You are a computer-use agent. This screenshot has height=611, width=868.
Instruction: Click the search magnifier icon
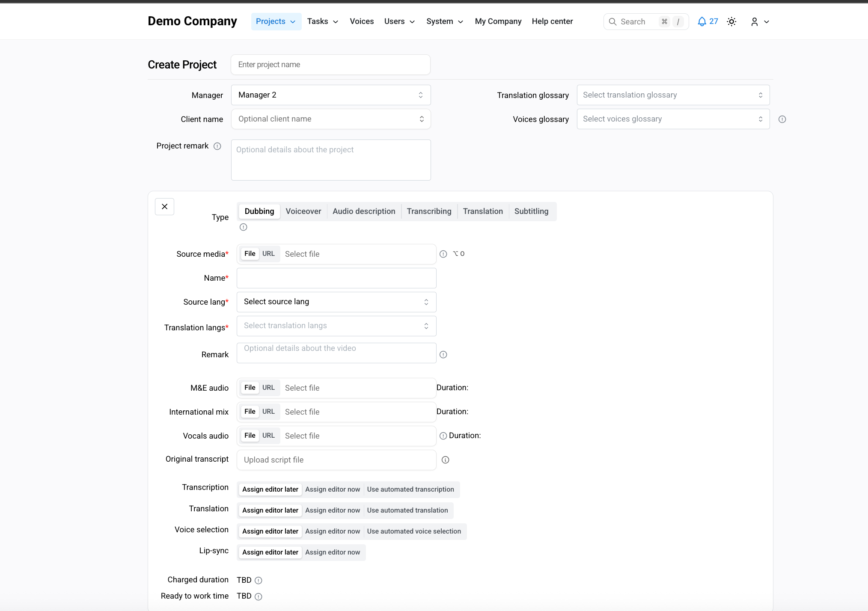click(612, 21)
